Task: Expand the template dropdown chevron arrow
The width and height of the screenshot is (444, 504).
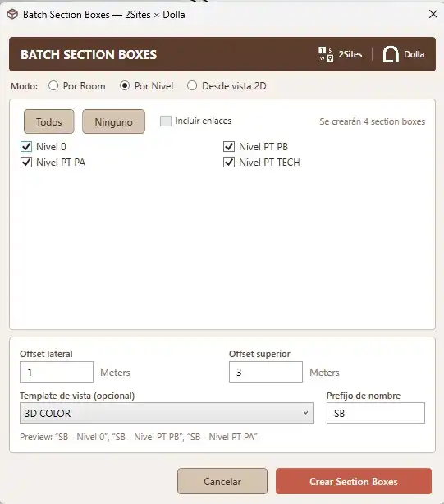Action: click(305, 413)
